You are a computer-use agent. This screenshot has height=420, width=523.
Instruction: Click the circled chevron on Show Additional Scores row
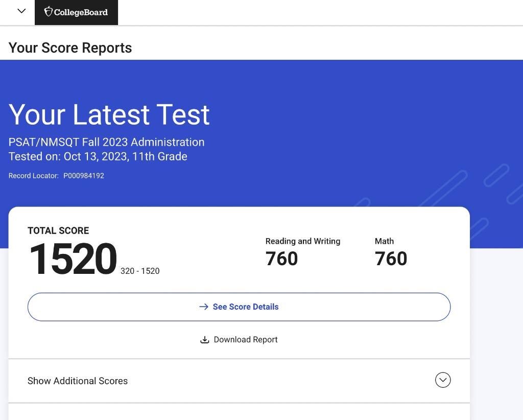tap(443, 380)
